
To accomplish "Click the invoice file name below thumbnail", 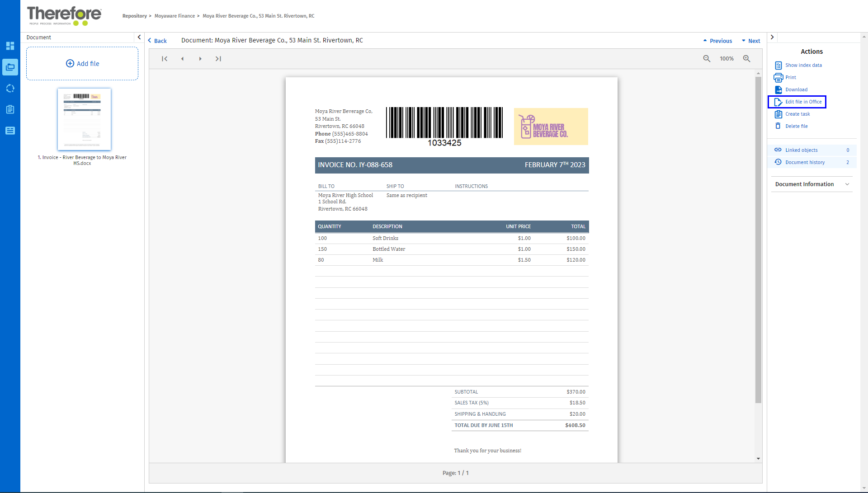I will coord(82,160).
